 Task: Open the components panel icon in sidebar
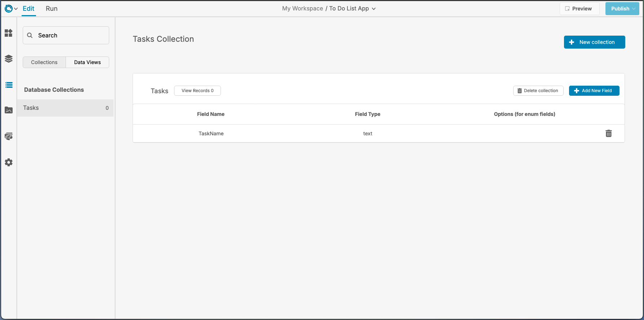(x=9, y=33)
